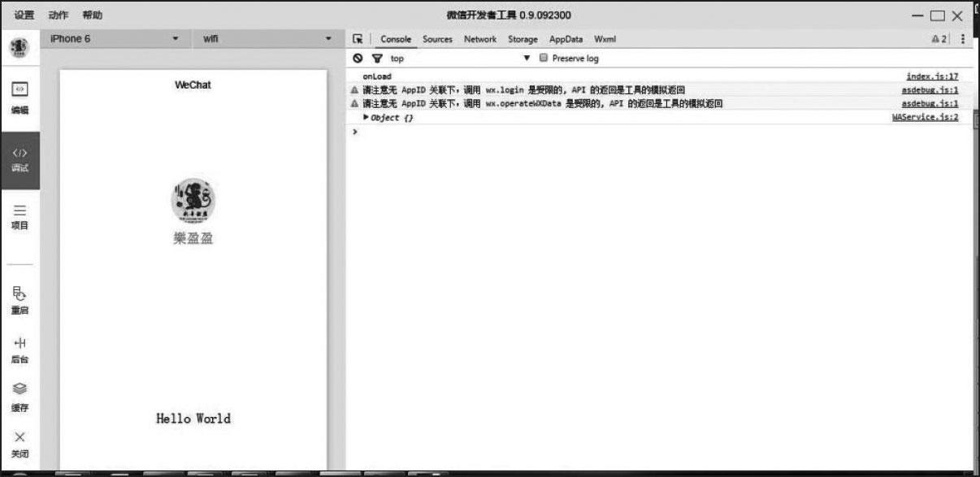Select the Console tab

coord(396,39)
